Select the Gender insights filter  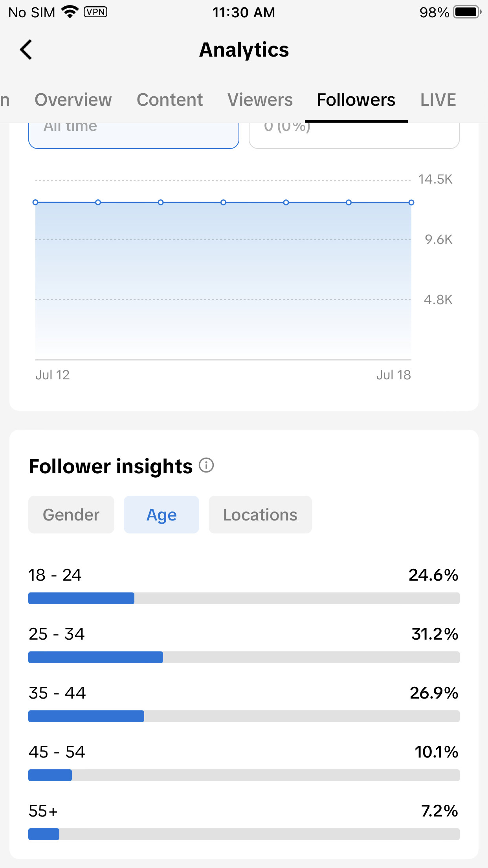(x=71, y=515)
